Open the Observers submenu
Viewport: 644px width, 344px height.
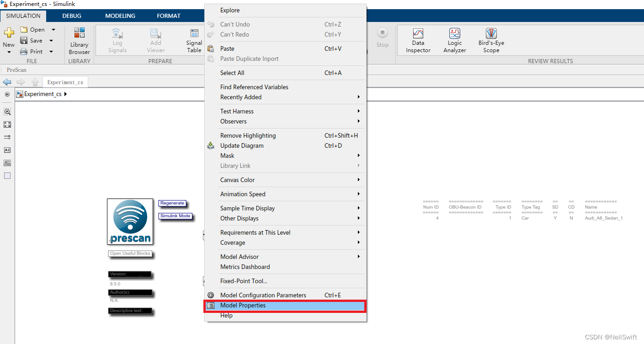pyautogui.click(x=285, y=121)
